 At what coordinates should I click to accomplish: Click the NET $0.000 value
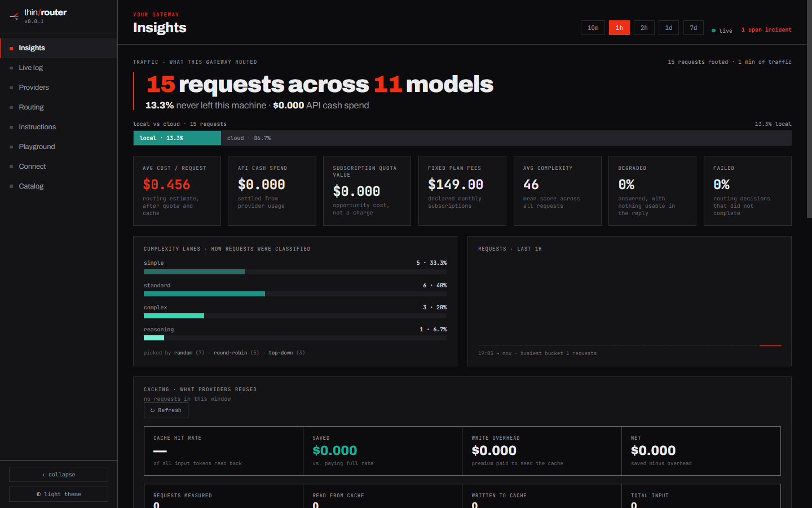[x=653, y=450]
